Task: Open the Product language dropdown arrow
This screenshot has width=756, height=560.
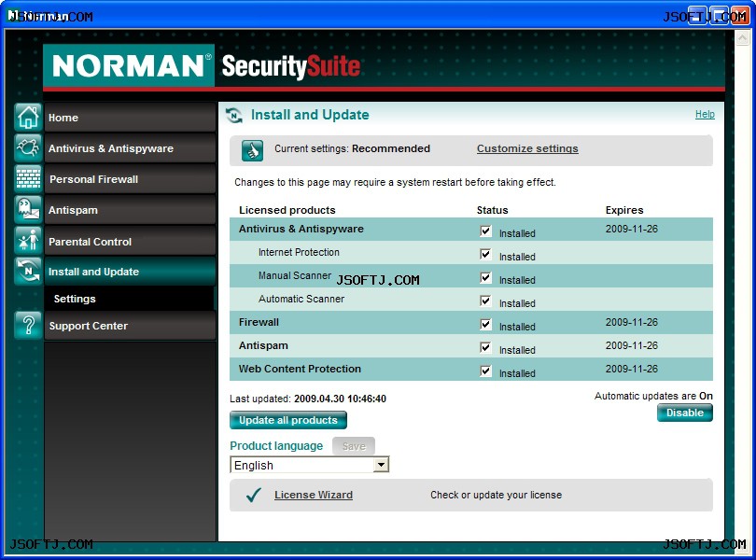Action: 381,465
